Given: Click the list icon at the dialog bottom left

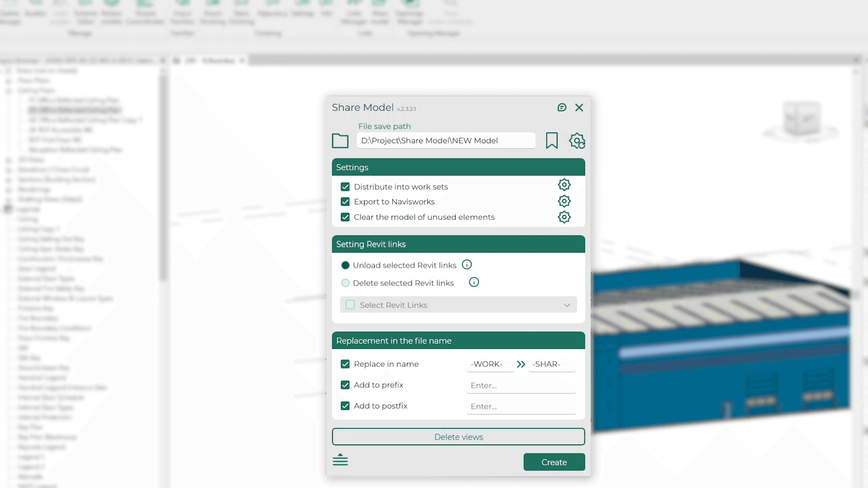Looking at the screenshot, I should click(x=340, y=460).
